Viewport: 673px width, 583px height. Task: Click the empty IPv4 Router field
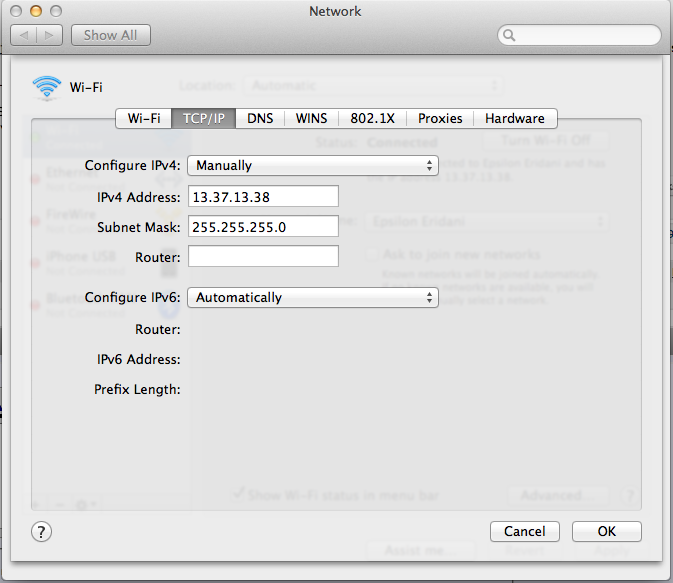(x=263, y=256)
